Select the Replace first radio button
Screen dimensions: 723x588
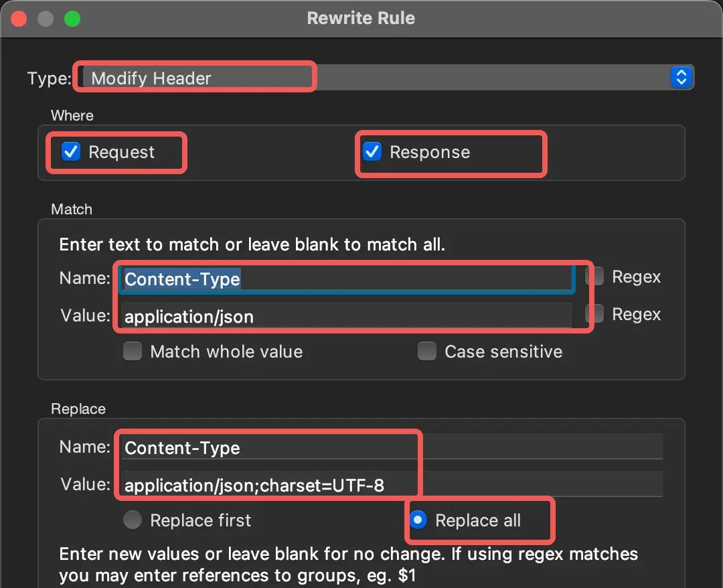(x=133, y=520)
